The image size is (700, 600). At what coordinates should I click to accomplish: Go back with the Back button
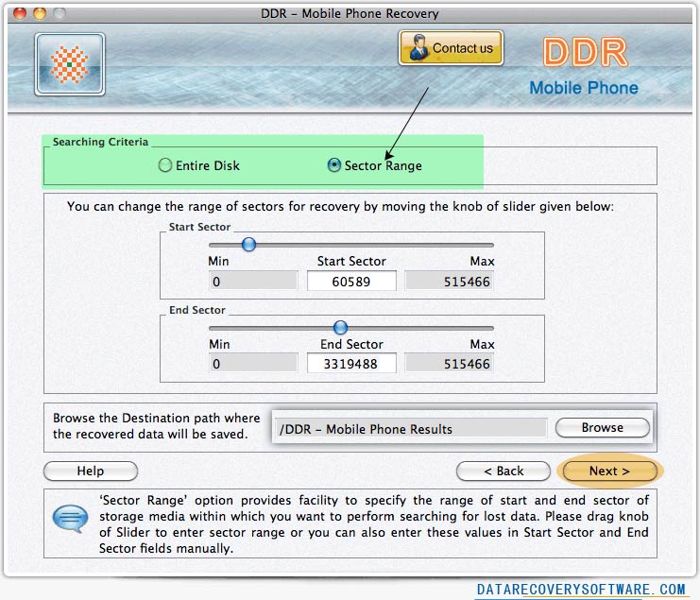(x=504, y=471)
